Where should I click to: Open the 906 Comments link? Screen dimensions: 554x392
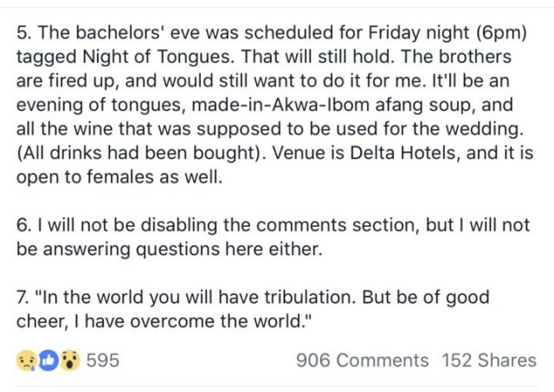coord(362,360)
